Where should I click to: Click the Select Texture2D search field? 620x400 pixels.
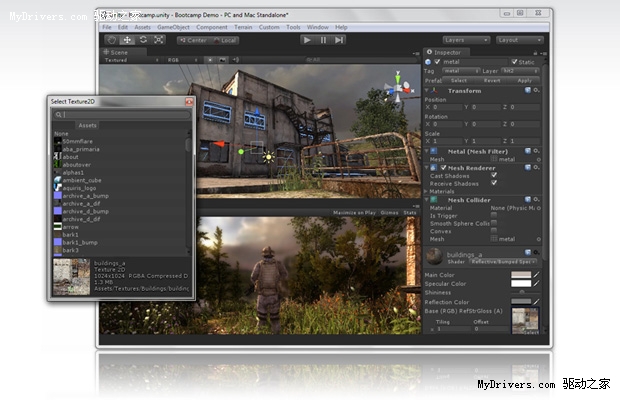coord(122,115)
